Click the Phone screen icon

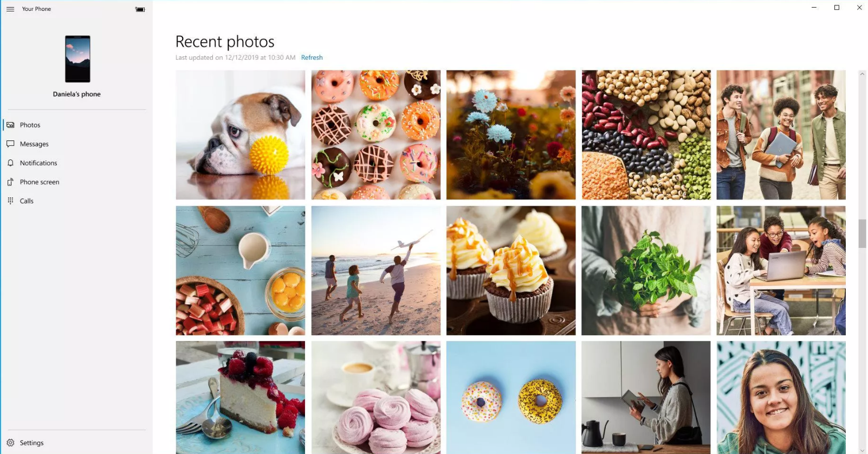point(10,182)
